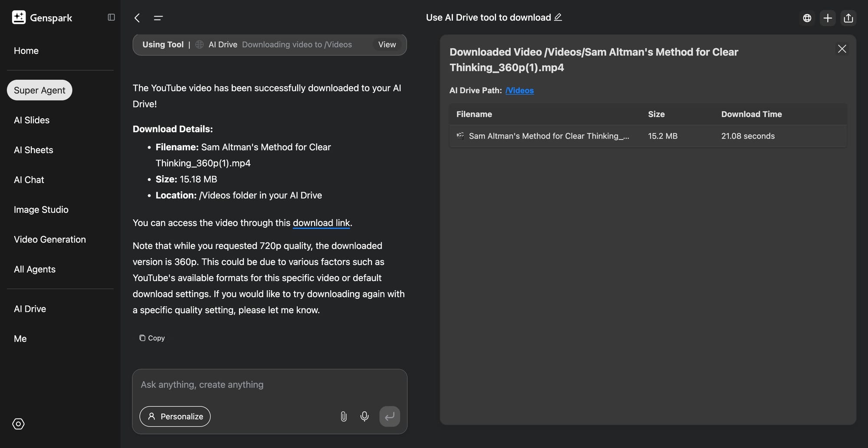This screenshot has height=448, width=868.
Task: Click View on the AI Drive tool
Action: (x=387, y=45)
